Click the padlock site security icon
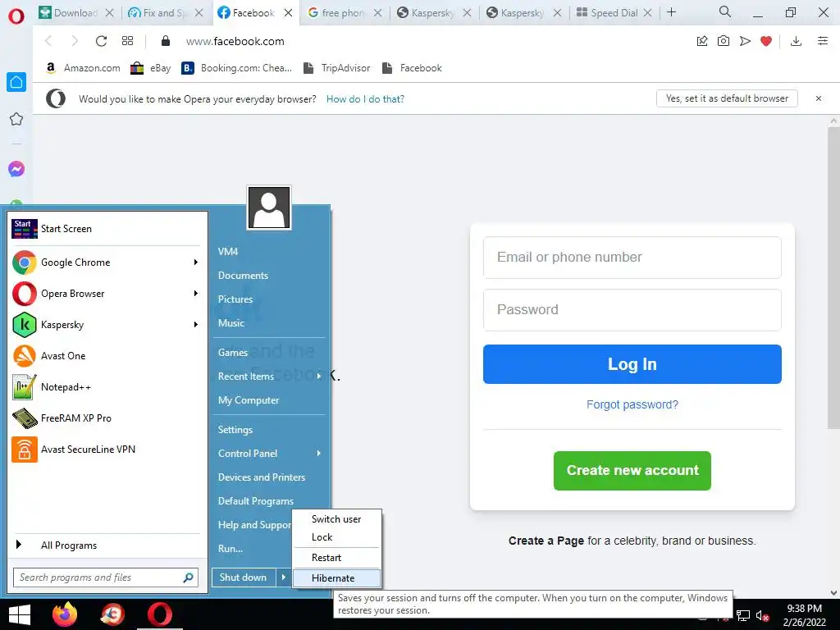 click(x=166, y=41)
